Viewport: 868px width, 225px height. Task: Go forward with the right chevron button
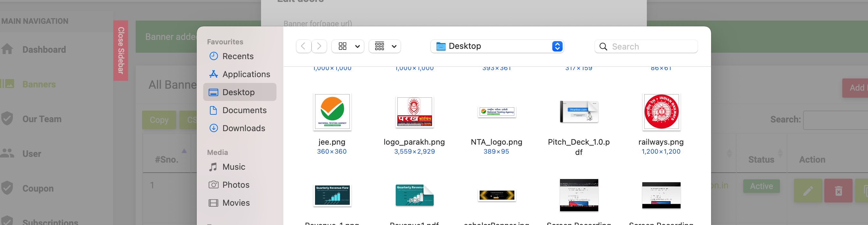[x=319, y=46]
